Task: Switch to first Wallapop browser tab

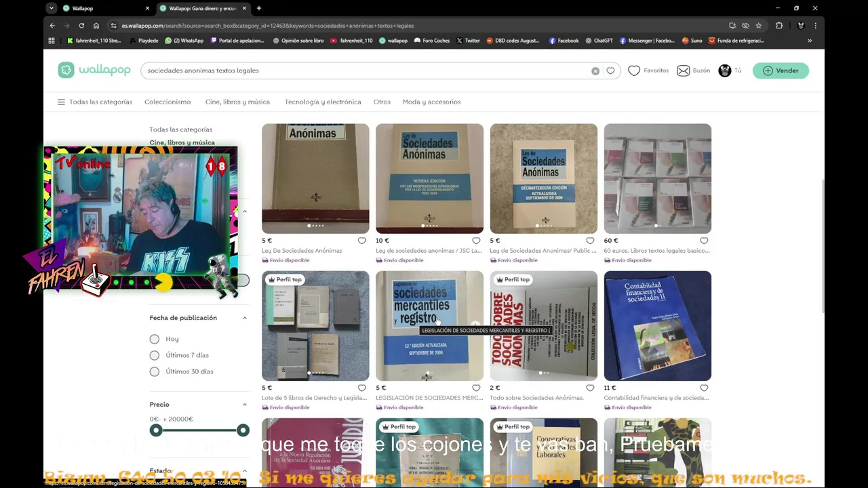Action: tap(105, 8)
